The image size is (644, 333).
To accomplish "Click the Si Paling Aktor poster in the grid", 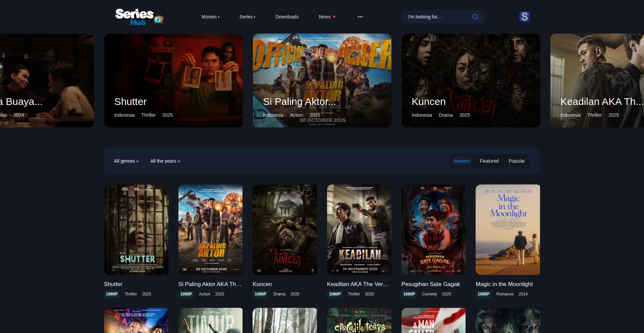I will [x=210, y=230].
